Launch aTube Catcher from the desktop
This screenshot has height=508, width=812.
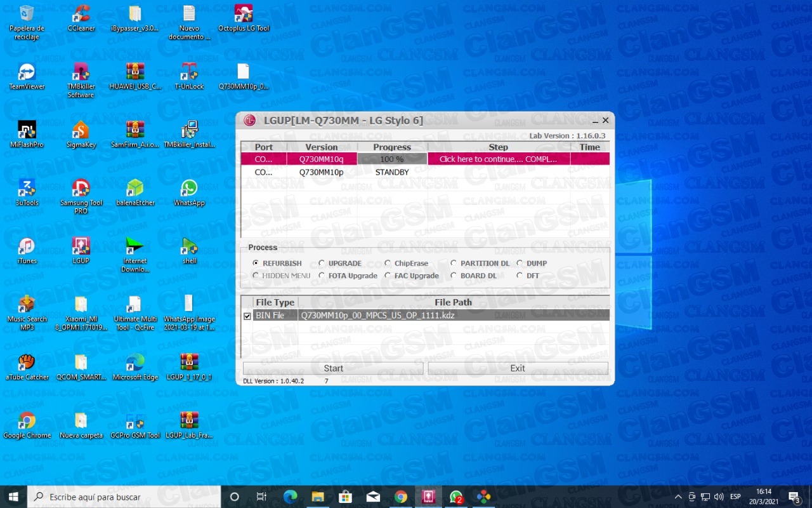click(x=27, y=367)
